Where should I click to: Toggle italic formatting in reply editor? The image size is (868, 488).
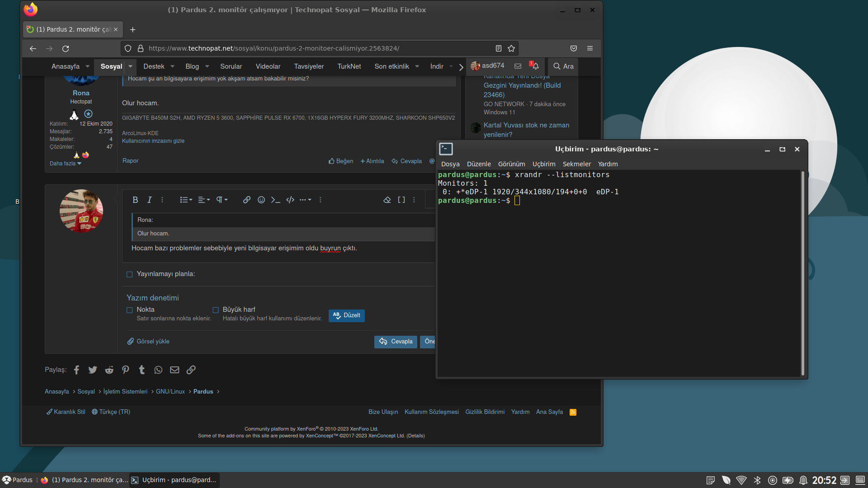point(149,200)
